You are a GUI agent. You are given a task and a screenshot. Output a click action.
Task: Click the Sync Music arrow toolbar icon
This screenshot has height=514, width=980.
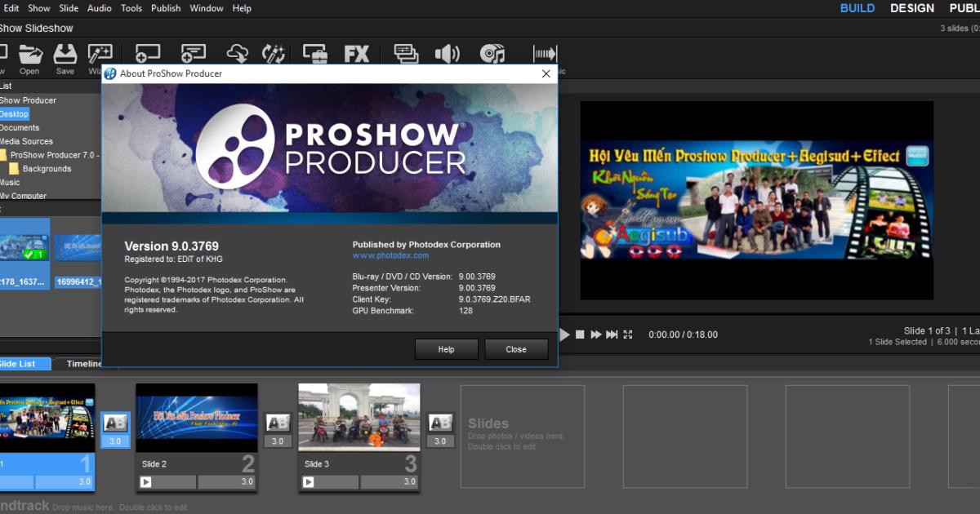[x=545, y=55]
